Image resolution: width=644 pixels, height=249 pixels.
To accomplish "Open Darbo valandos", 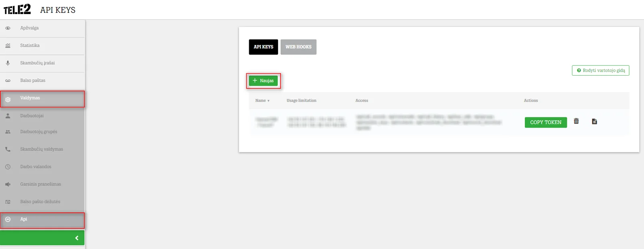I will tap(42, 167).
